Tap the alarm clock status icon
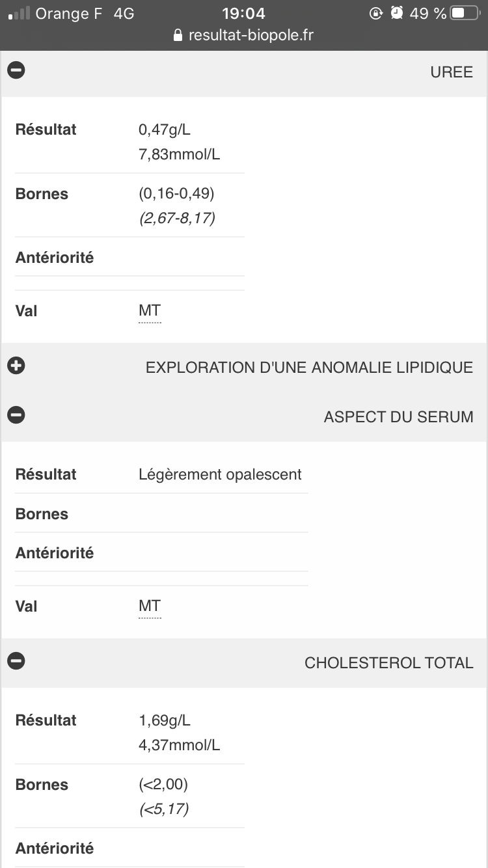The image size is (488, 868). [397, 13]
